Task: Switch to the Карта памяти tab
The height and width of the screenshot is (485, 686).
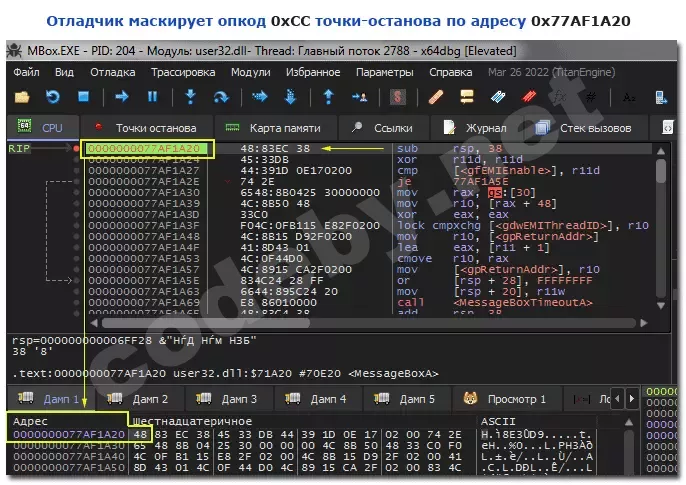Action: (275, 128)
